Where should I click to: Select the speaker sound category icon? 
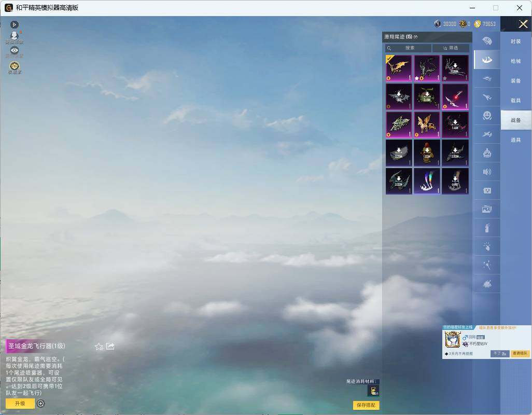[487, 172]
